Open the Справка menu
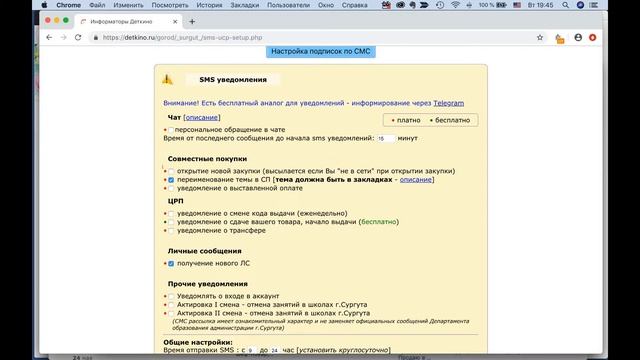This screenshot has width=640, height=360. (354, 5)
